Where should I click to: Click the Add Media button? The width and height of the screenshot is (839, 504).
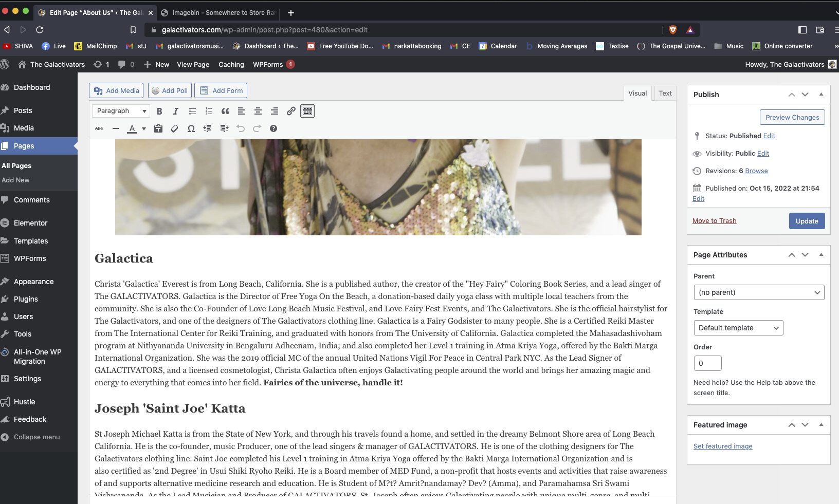click(x=116, y=90)
